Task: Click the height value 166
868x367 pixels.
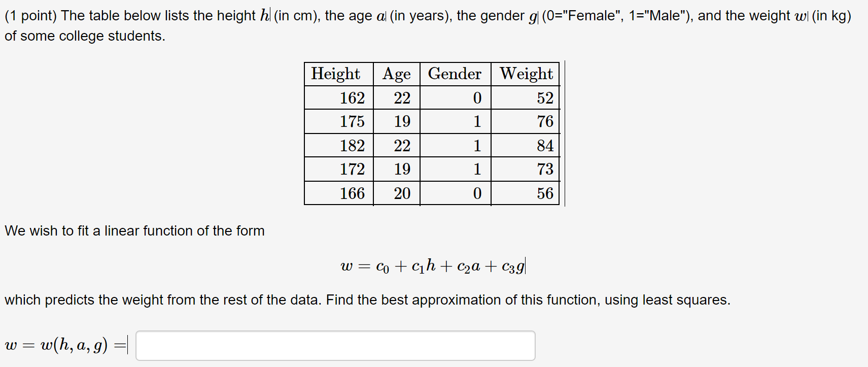Action: coord(353,193)
